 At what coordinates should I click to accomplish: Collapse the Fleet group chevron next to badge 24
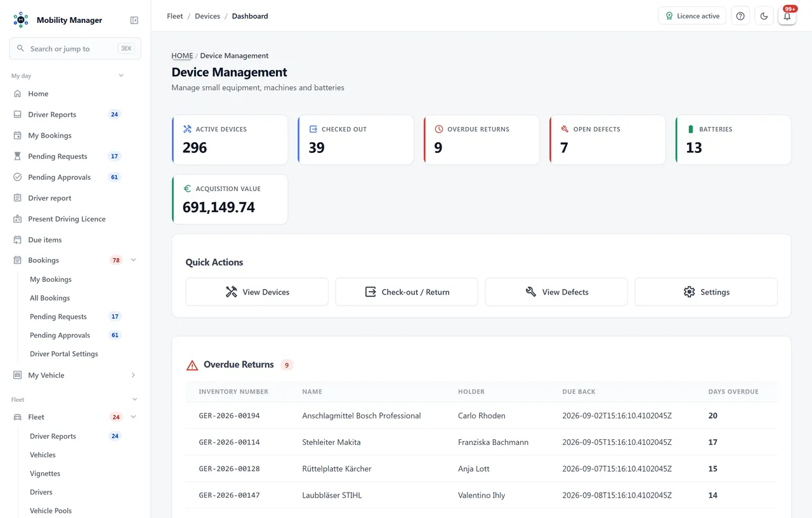coord(133,417)
